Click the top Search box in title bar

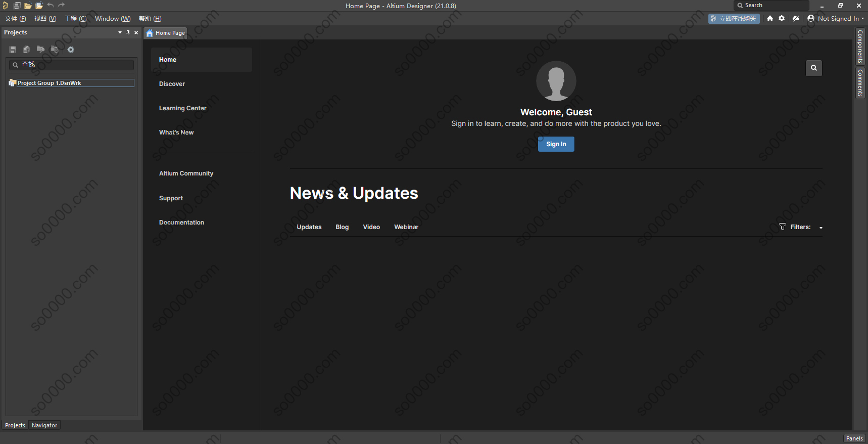[771, 5]
